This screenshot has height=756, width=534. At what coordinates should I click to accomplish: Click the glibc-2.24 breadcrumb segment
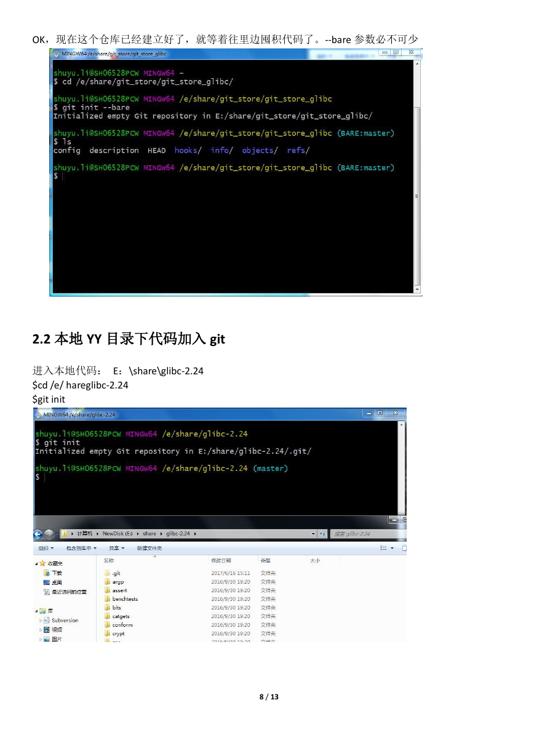(x=178, y=534)
